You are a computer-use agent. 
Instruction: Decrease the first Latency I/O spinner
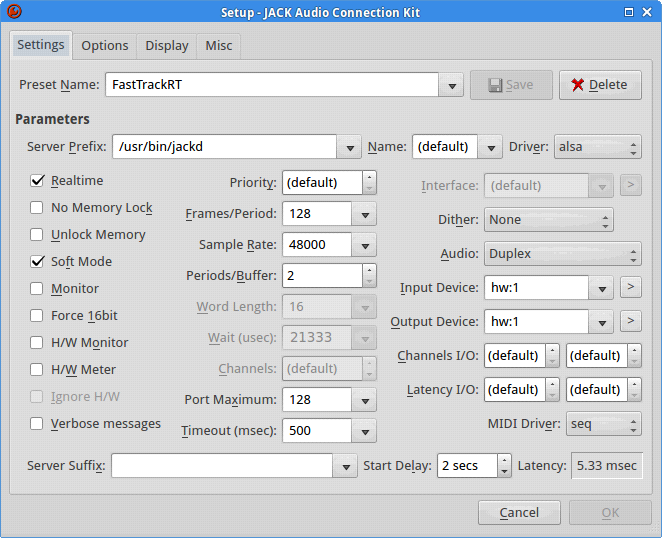[552, 396]
